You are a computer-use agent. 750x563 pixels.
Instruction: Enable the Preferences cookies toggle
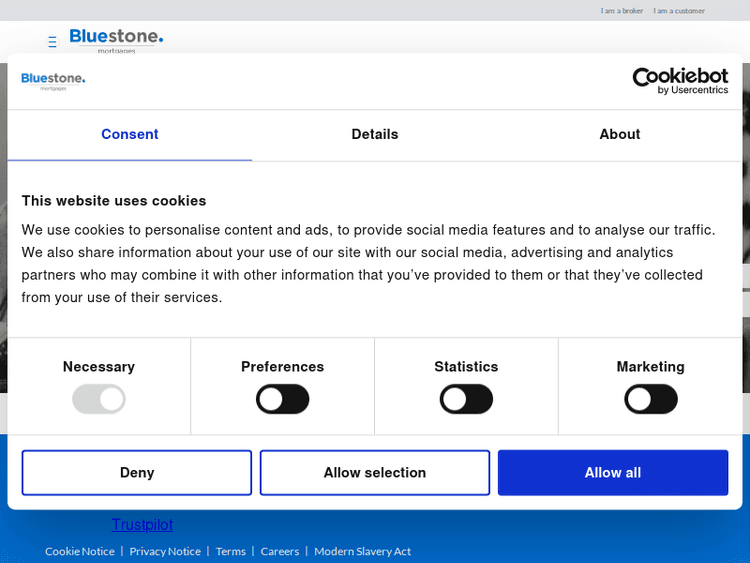pos(283,400)
